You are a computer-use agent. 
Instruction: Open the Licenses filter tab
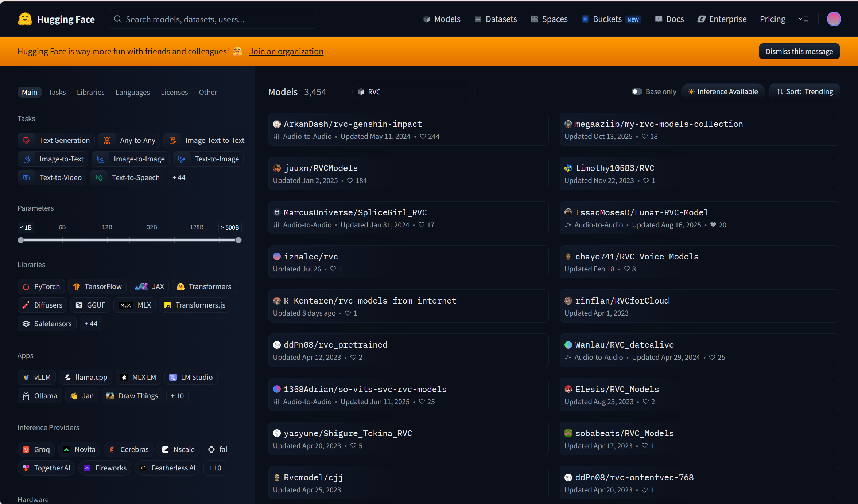tap(174, 92)
